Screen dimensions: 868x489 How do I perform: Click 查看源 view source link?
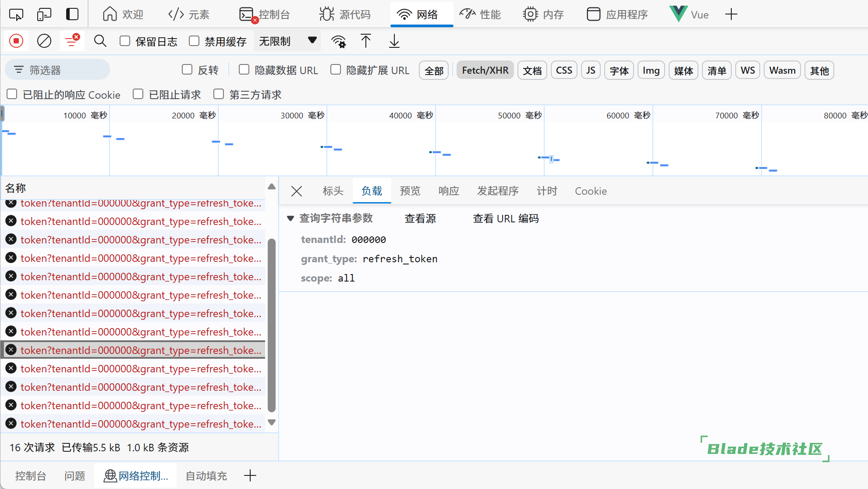(x=420, y=218)
